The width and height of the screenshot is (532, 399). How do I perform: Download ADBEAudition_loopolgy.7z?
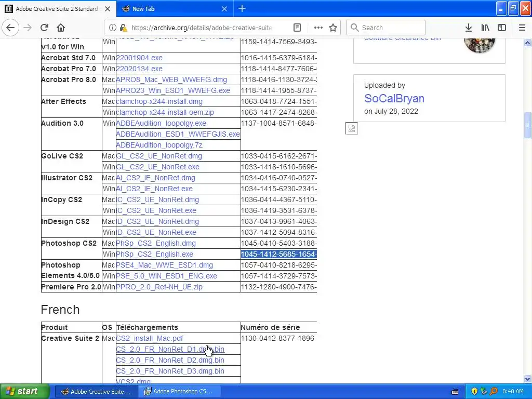pyautogui.click(x=159, y=145)
